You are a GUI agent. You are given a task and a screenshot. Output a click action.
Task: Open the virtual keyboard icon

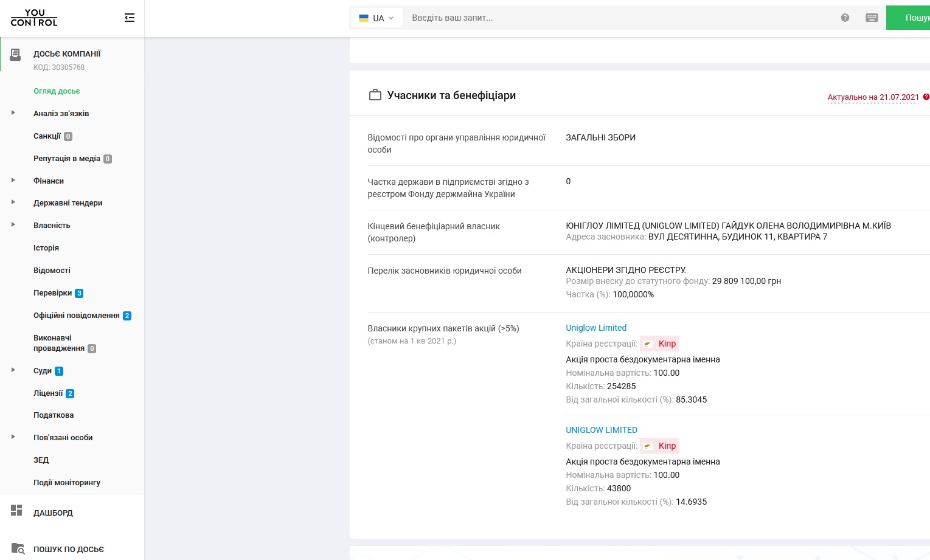coord(872,18)
